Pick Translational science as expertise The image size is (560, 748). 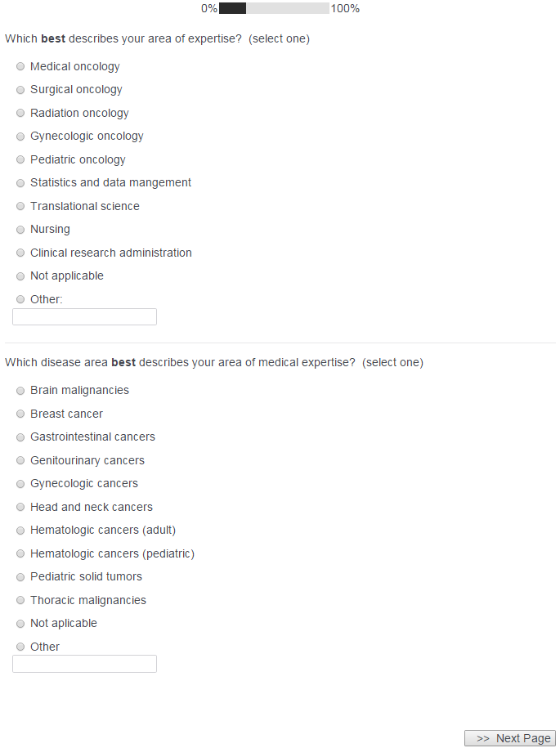coord(20,207)
